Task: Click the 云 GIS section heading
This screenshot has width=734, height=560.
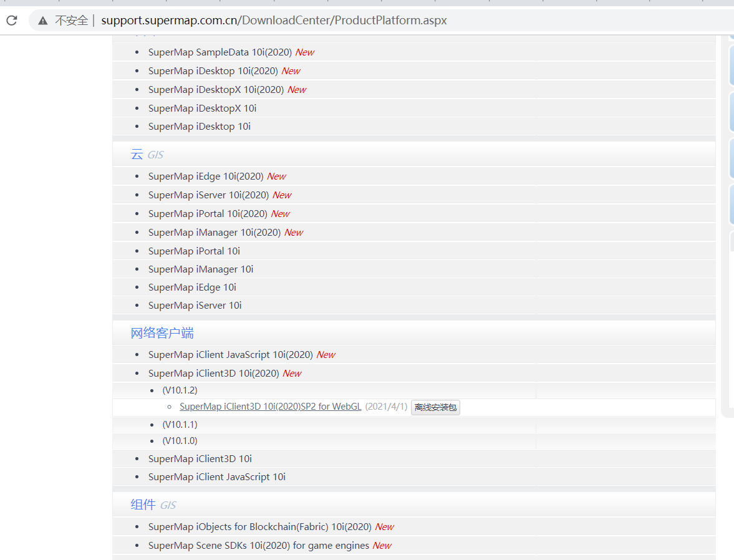Action: 147,155
